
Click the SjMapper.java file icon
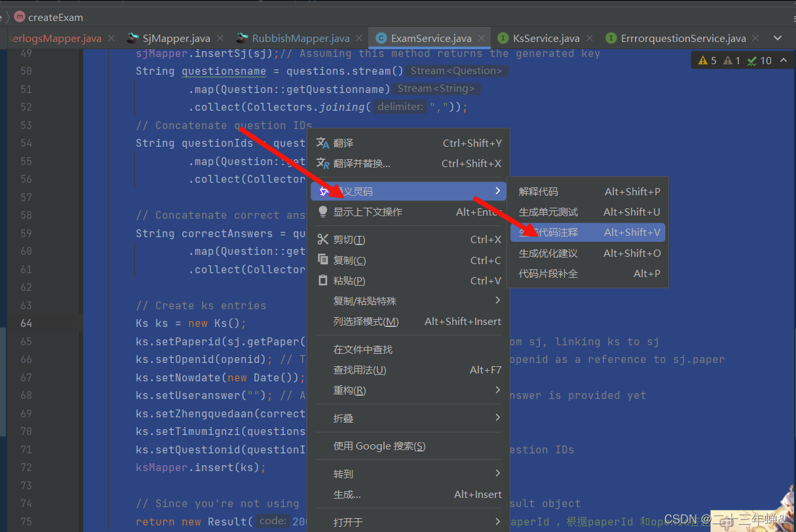tap(133, 38)
